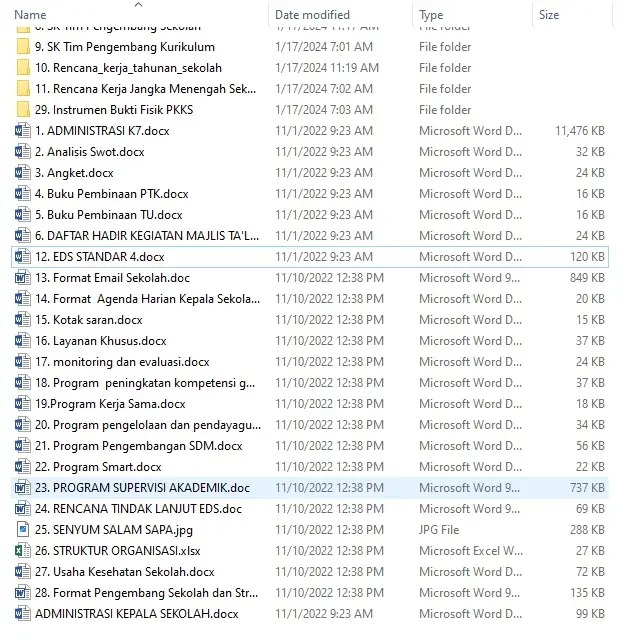Click Word icon of 5. Buku Pembinaan TU.docx
627x643 pixels.
(x=23, y=214)
